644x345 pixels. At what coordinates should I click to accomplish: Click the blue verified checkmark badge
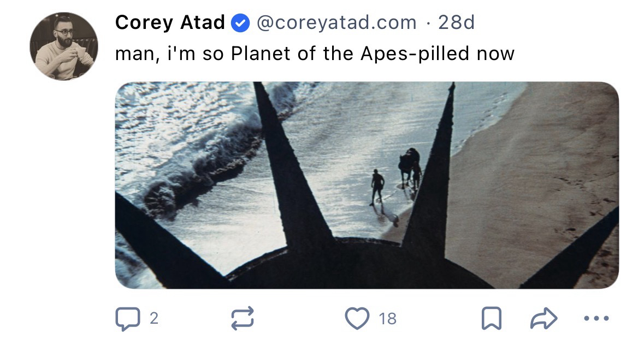click(240, 23)
